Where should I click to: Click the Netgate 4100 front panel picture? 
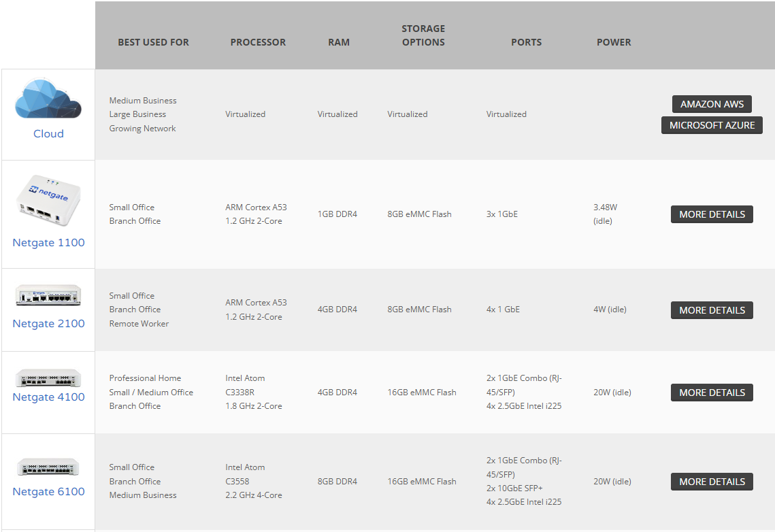click(48, 378)
